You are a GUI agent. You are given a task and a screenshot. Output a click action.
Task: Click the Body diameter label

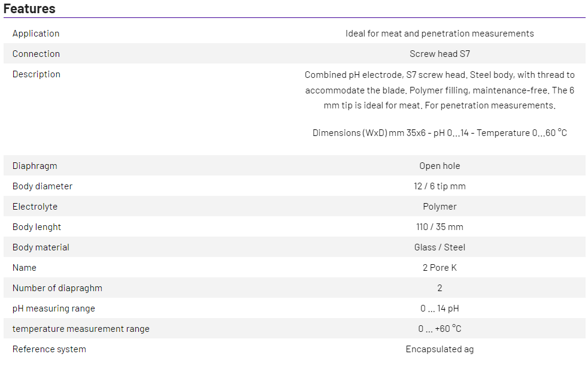[43, 186]
